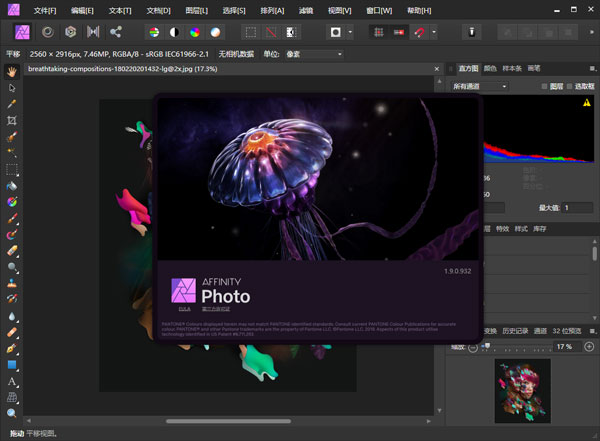This screenshot has width=600, height=441.
Task: Switch to the 历史记录 tab
Action: tap(515, 330)
